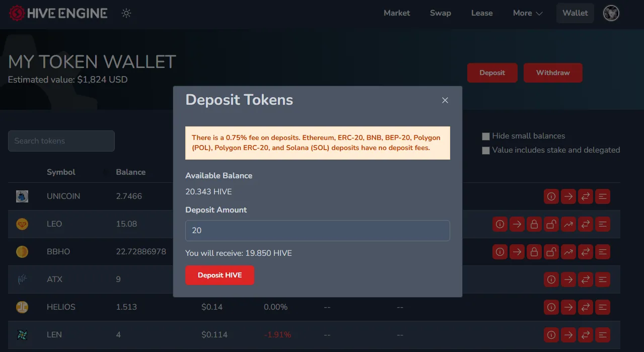Screen dimensions: 644x352
Task: Click the LEN -1.91% change value
Action: (x=277, y=335)
